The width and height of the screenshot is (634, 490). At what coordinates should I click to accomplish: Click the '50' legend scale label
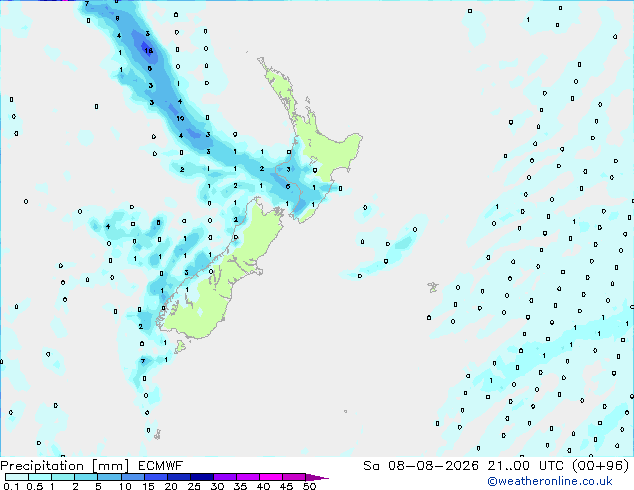[309, 486]
